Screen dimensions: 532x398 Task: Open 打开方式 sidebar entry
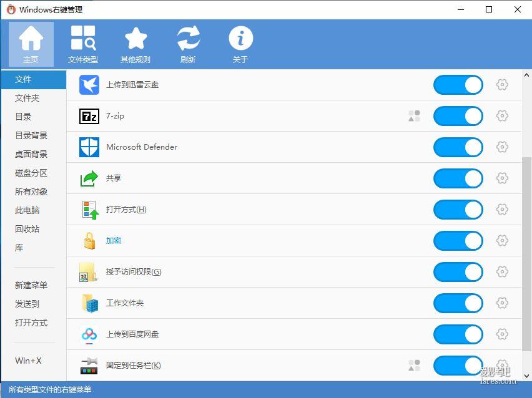pos(34,323)
